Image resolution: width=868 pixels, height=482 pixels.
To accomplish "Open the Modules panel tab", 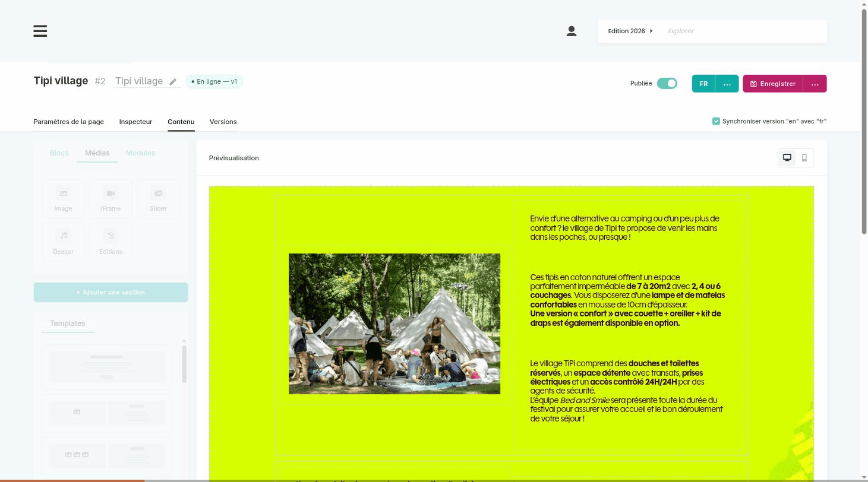I will click(141, 153).
